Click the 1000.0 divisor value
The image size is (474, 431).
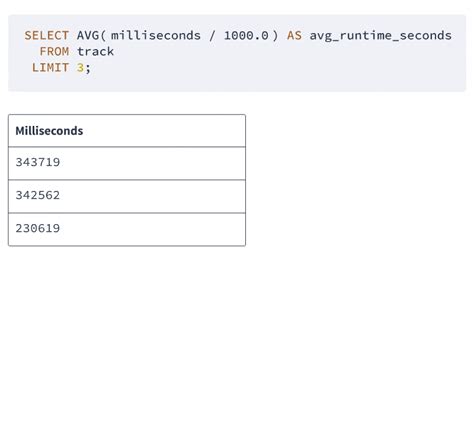tap(246, 35)
